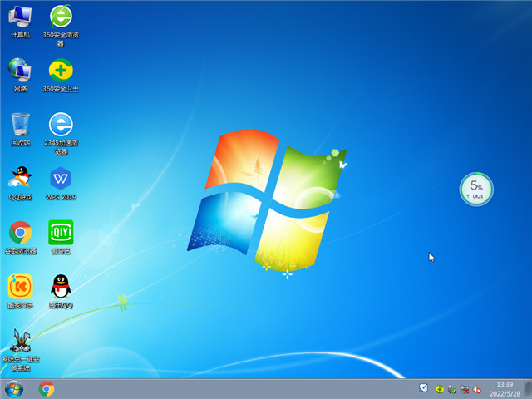The width and height of the screenshot is (532, 399).
Task: Click Safely Remove Hardware tray icon
Action: click(452, 390)
